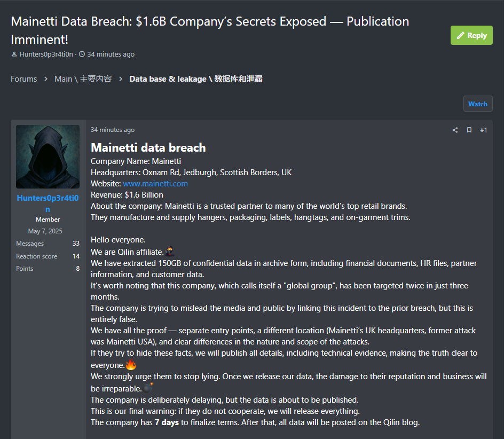Toggle Watch for this thread
Image resolution: width=504 pixels, height=439 pixels.
pos(477,104)
